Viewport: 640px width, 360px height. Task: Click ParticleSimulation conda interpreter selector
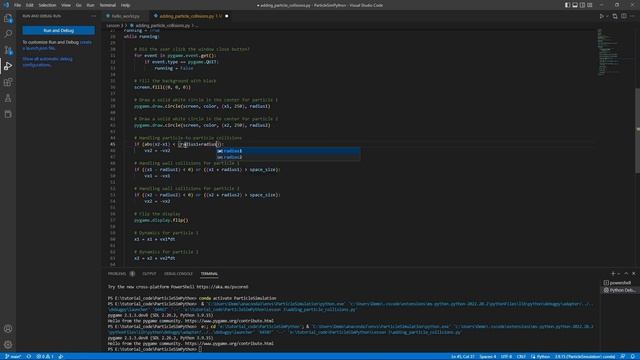(x=584, y=356)
